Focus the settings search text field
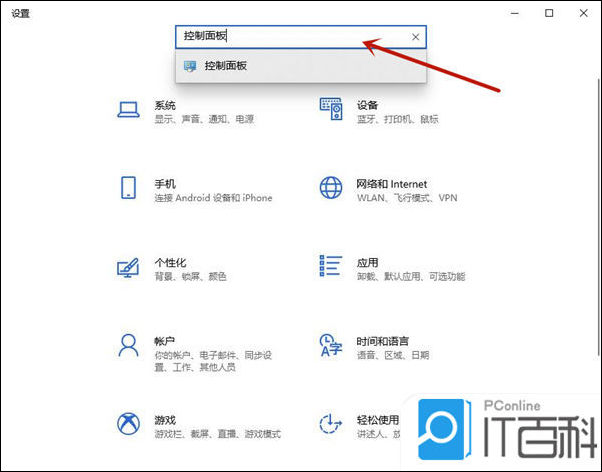Screen dimensions: 602x472 [x=290, y=37]
